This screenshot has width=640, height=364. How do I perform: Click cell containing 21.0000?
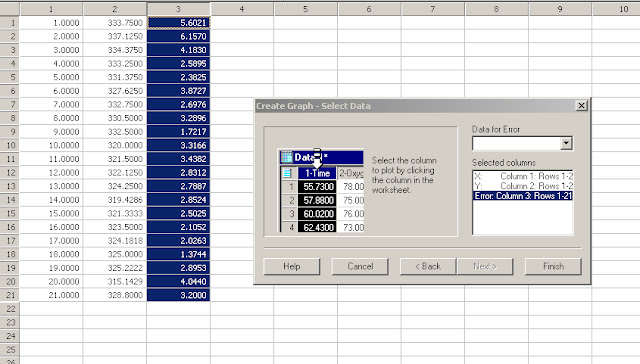point(51,295)
